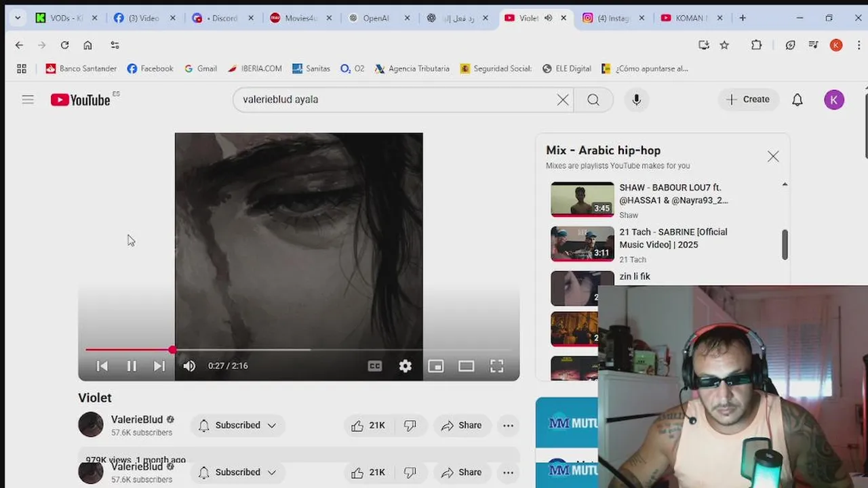Enter fullscreen in the video player
This screenshot has width=868, height=488.
(497, 366)
